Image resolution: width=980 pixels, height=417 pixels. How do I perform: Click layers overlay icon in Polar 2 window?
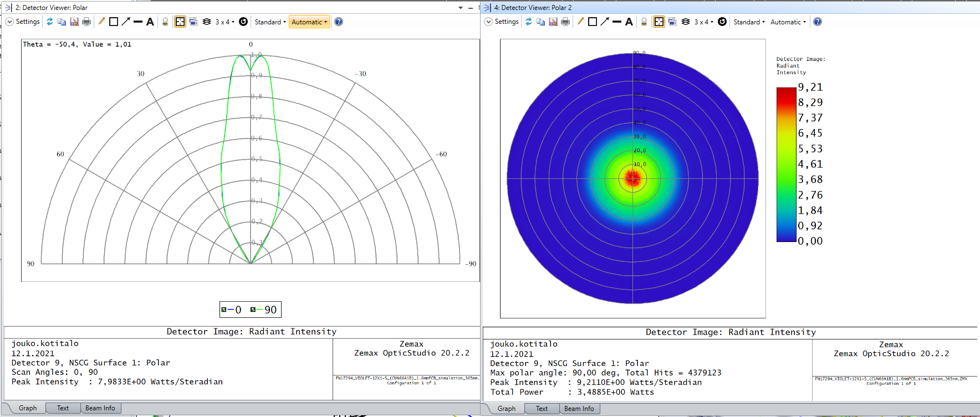pyautogui.click(x=686, y=22)
